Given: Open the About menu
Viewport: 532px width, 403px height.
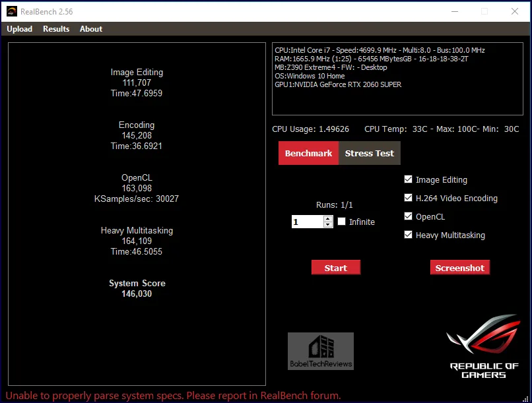Looking at the screenshot, I should coord(91,29).
